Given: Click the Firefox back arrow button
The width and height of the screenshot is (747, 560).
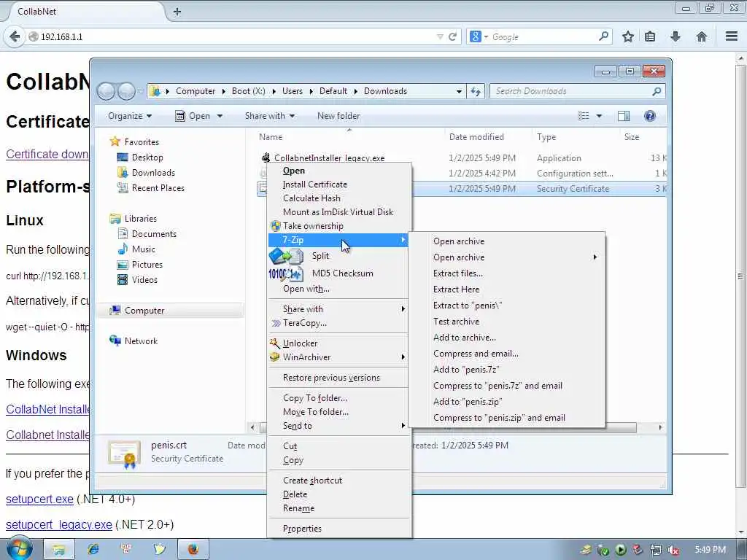Looking at the screenshot, I should [x=15, y=36].
